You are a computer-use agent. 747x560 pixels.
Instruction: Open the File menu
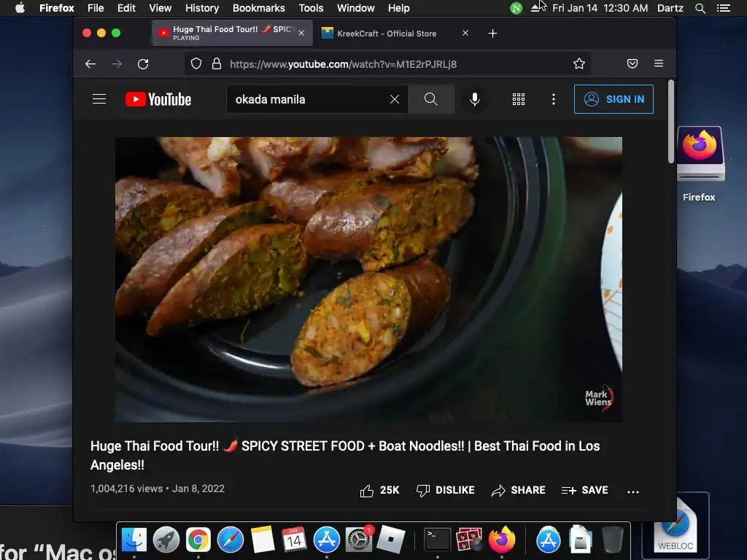96,8
